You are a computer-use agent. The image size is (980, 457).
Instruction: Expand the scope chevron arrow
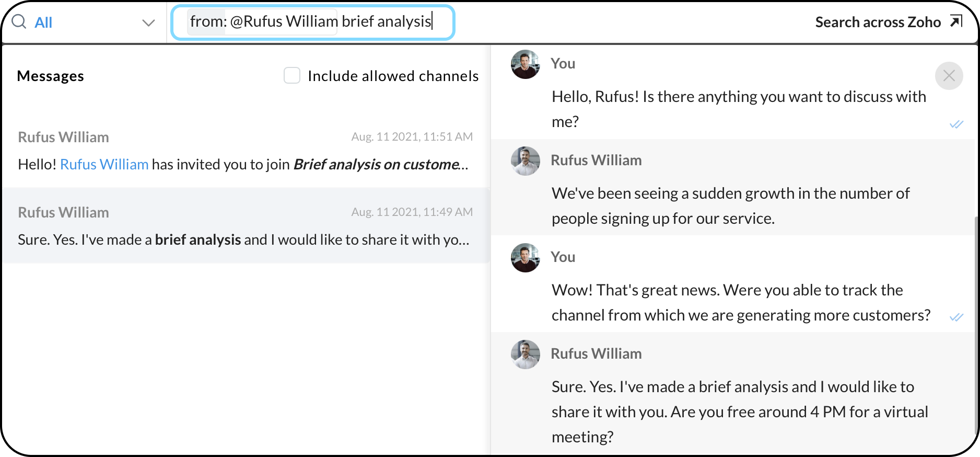click(x=148, y=22)
